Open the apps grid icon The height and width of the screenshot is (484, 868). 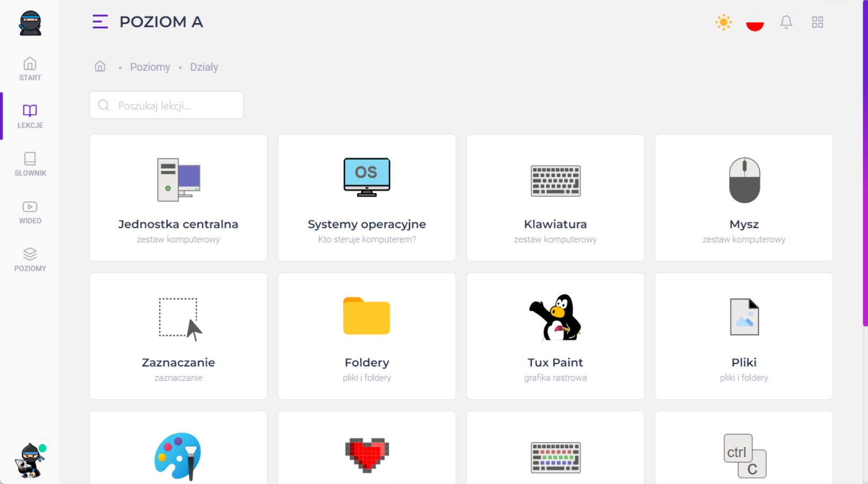(x=817, y=22)
